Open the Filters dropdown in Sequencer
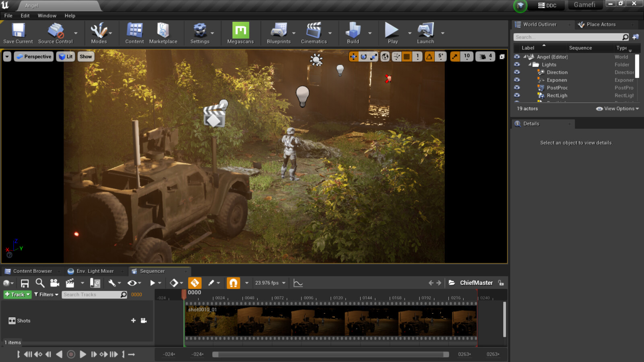This screenshot has height=362, width=644. (45, 294)
